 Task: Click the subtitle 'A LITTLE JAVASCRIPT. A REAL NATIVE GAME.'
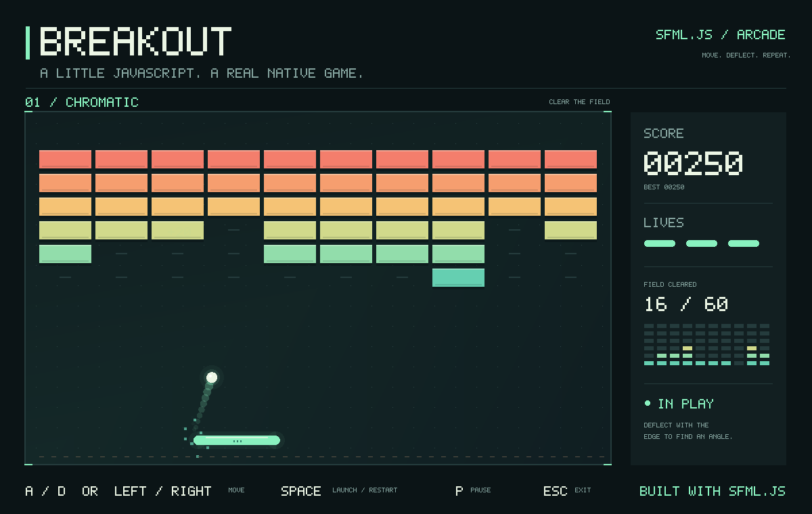pyautogui.click(x=202, y=73)
